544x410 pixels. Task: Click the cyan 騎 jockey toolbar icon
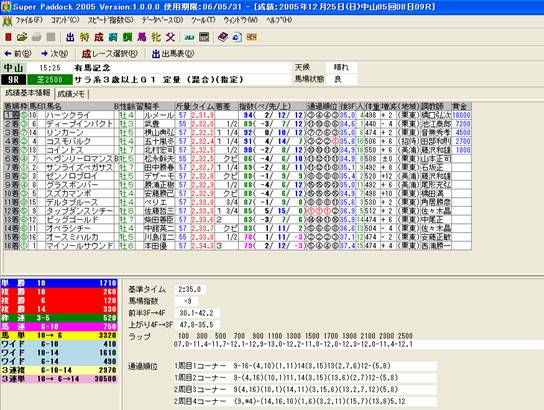113,37
